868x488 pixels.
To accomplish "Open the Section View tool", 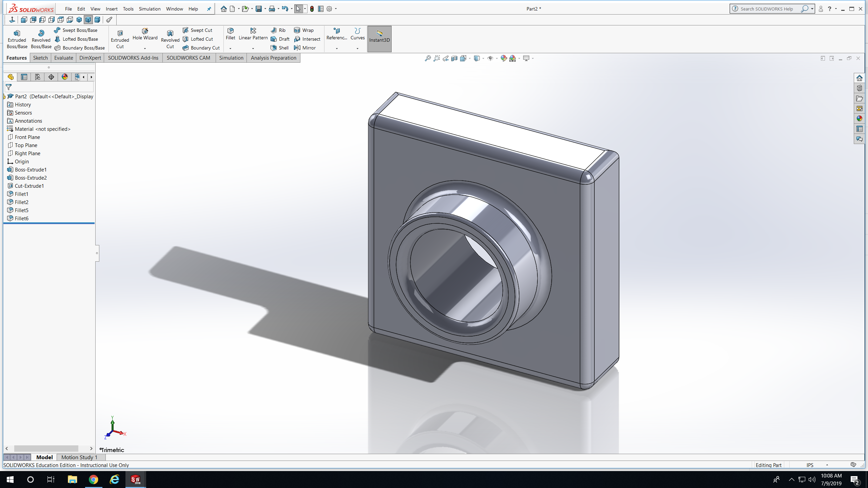I will pos(454,58).
